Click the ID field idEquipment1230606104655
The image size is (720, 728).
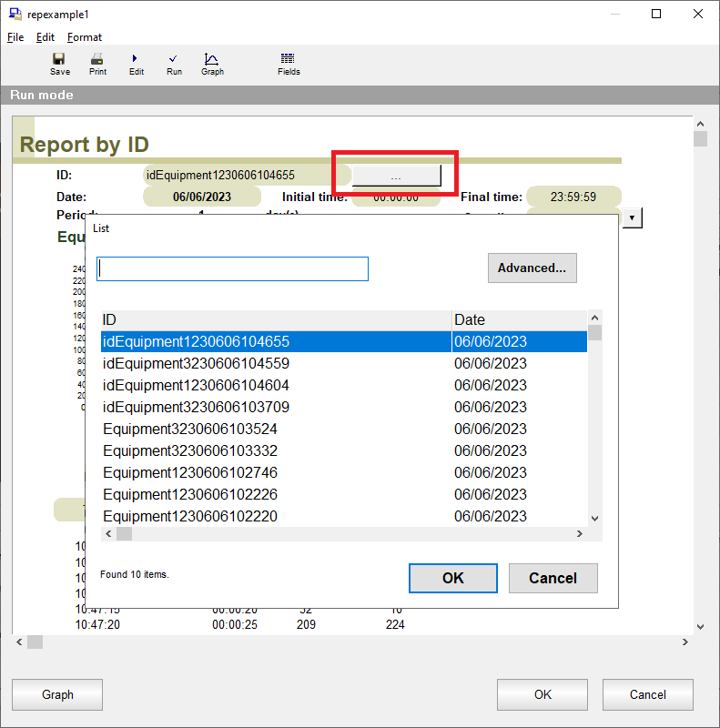point(246,175)
